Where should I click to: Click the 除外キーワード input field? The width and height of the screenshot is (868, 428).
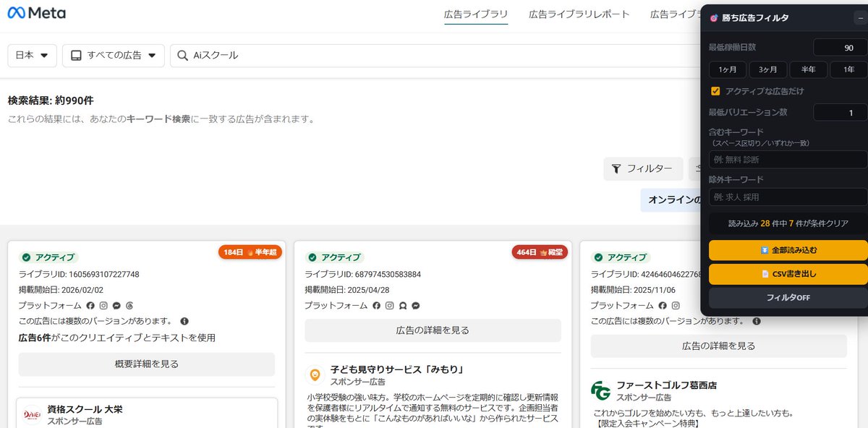(x=788, y=197)
